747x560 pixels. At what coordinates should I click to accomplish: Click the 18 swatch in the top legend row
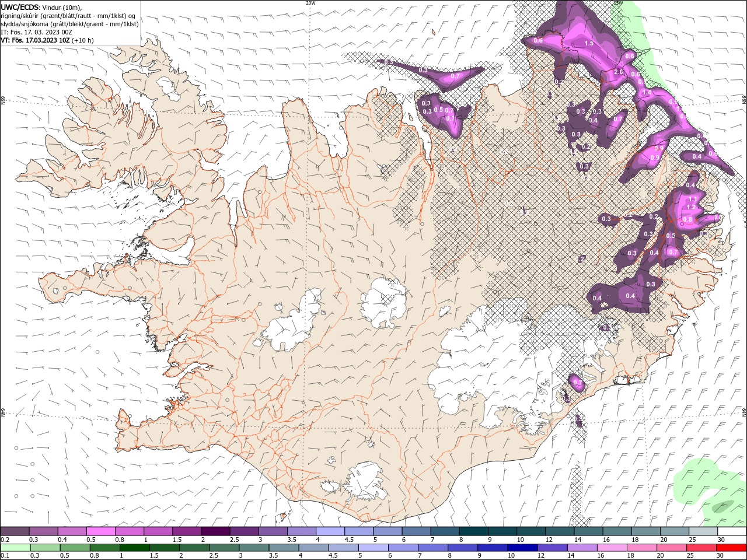pyautogui.click(x=645, y=531)
